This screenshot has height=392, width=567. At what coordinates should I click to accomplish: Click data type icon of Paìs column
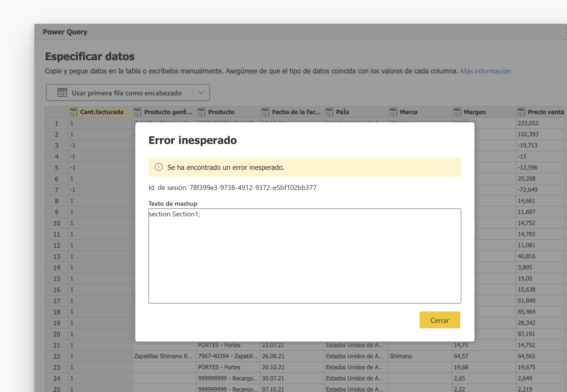(x=329, y=112)
